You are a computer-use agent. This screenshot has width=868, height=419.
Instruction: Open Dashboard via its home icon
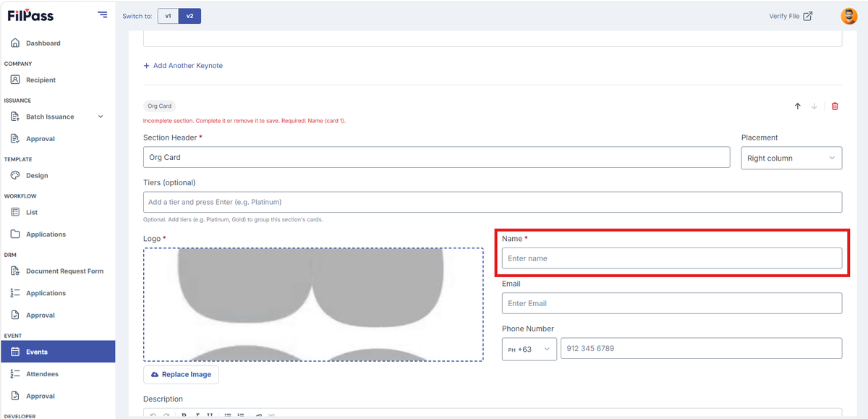tap(15, 43)
